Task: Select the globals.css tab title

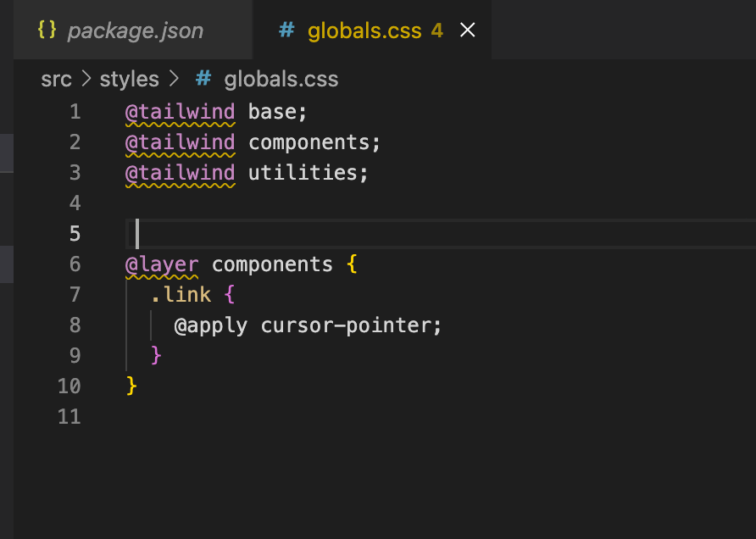Action: point(364,31)
